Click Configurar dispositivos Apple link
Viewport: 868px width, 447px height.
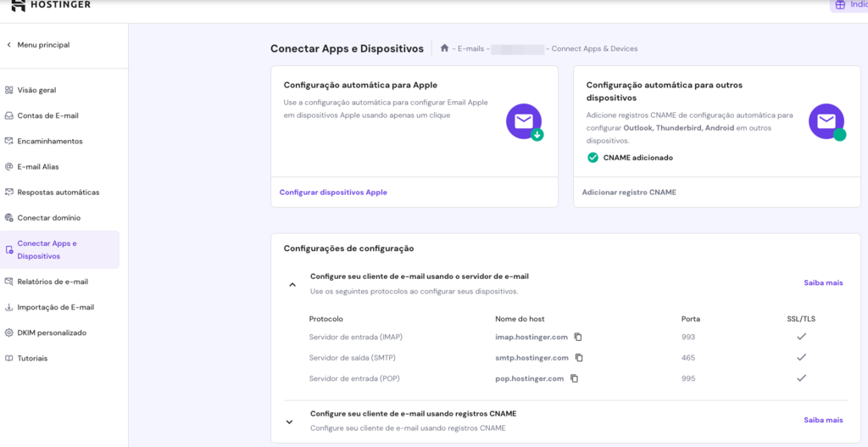[333, 193]
